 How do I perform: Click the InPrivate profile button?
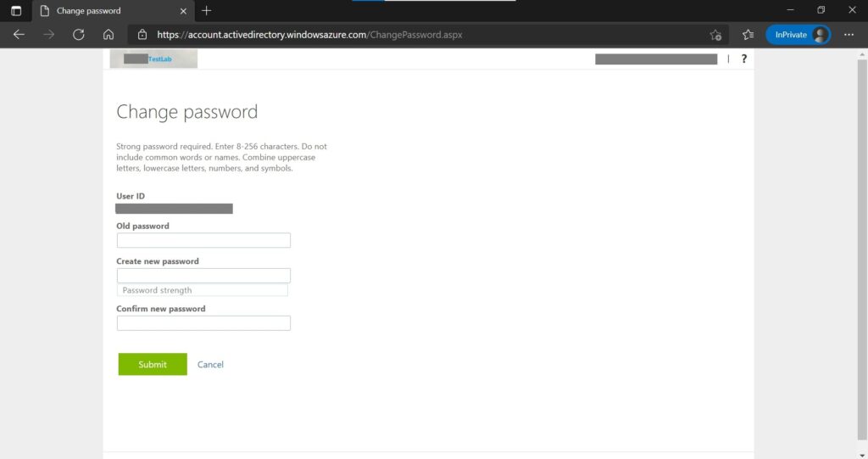tap(798, 35)
